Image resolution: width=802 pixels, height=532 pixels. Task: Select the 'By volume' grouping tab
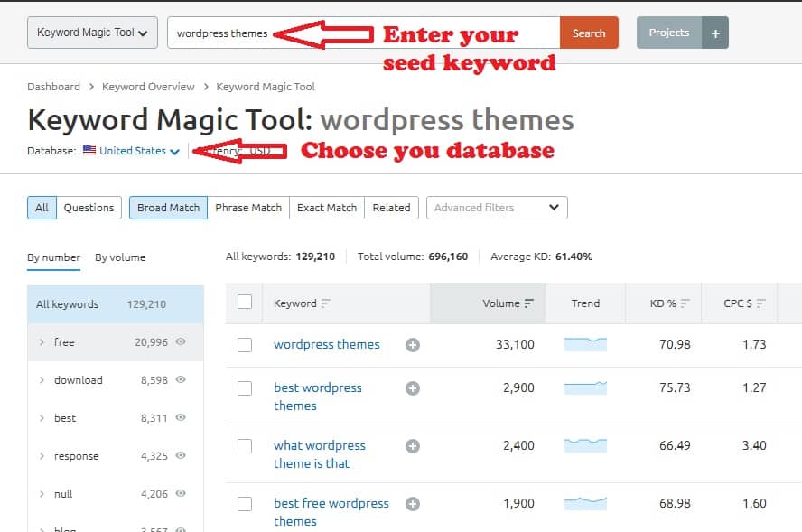120,257
